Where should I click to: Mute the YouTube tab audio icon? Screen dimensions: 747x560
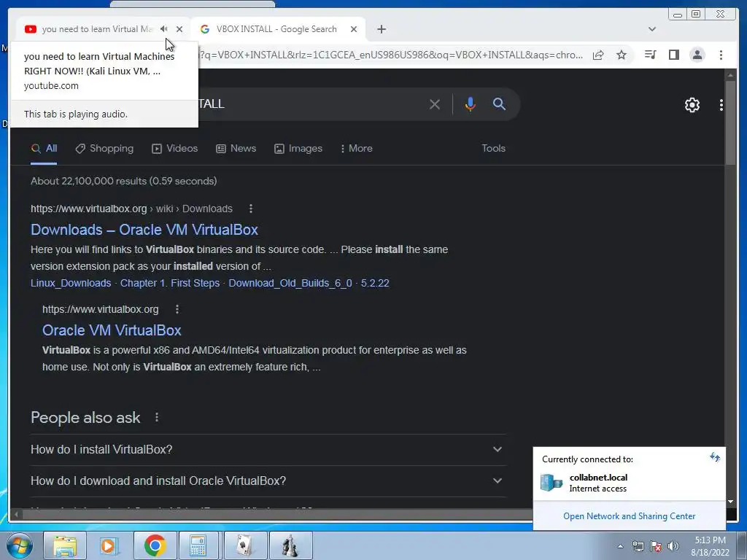coord(164,29)
